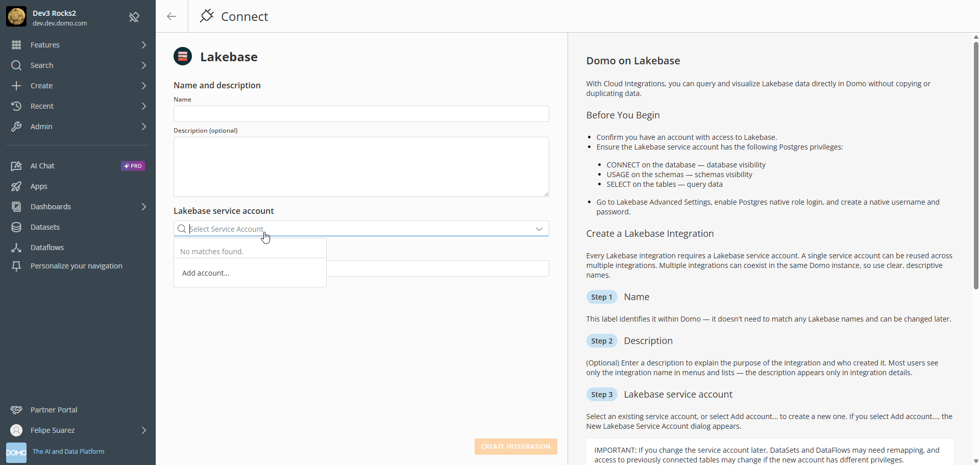Choose Add account... from the dropdown
This screenshot has width=980, height=465.
pyautogui.click(x=250, y=273)
